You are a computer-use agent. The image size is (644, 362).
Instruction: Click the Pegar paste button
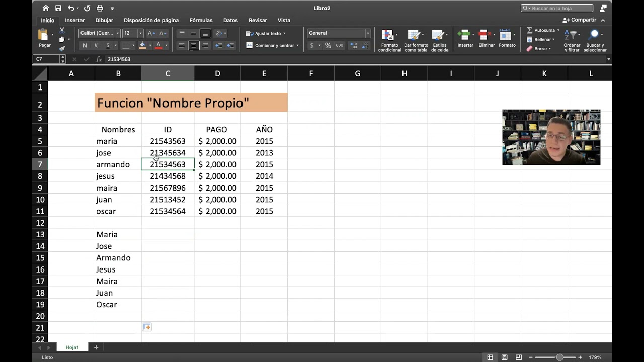44,38
